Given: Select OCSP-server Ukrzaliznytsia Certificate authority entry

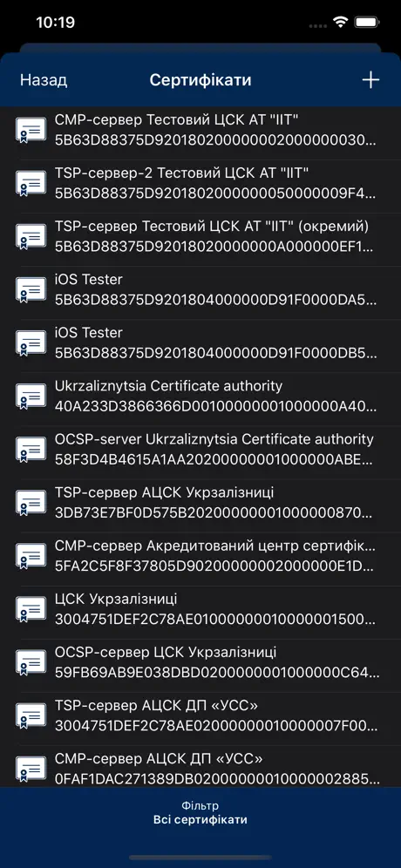Looking at the screenshot, I should 200,450.
